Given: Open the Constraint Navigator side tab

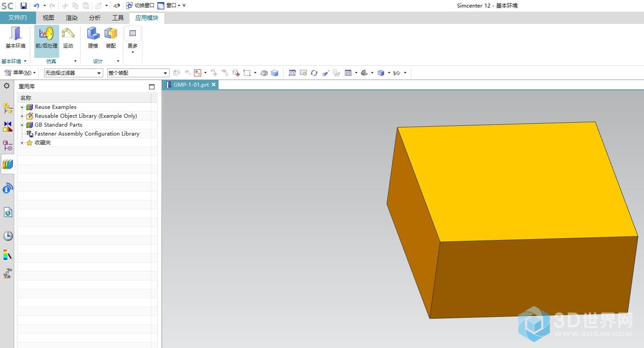Looking at the screenshot, I should [x=8, y=127].
